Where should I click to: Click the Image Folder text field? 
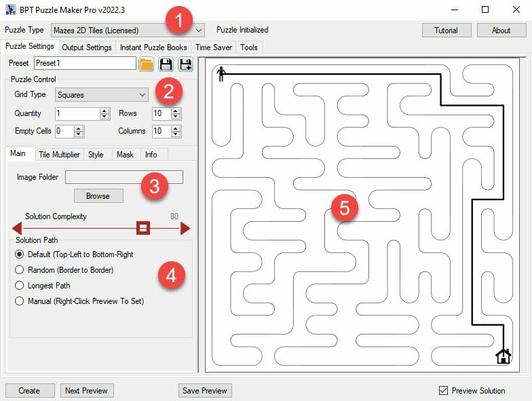[x=124, y=176]
